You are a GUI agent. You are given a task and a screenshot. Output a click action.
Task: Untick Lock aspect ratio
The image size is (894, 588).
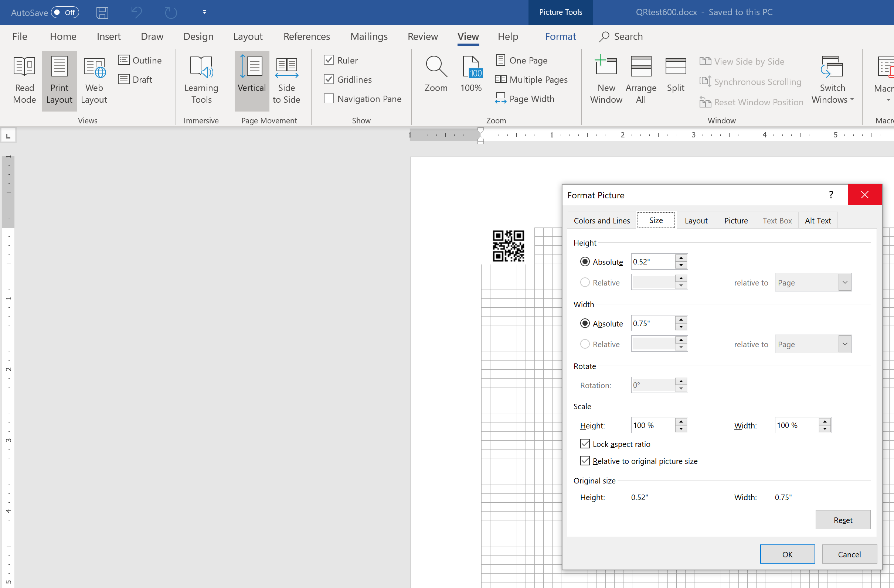click(x=585, y=444)
